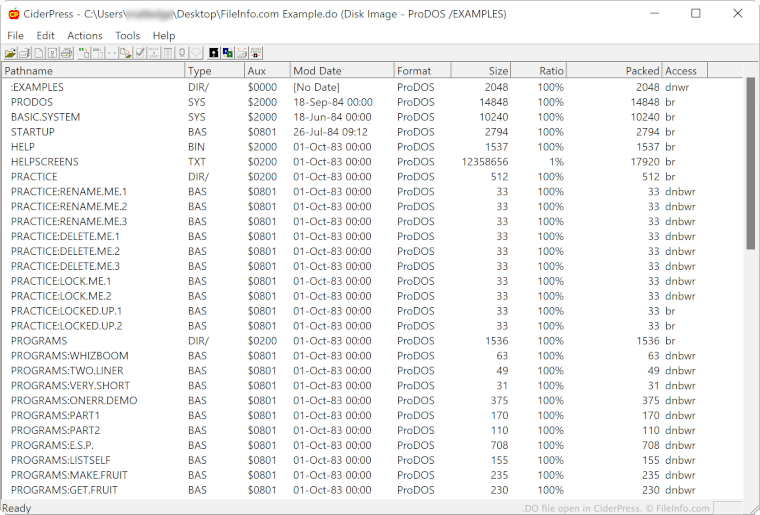
Task: Open the Disk Image Converter icon
Action: coord(228,53)
